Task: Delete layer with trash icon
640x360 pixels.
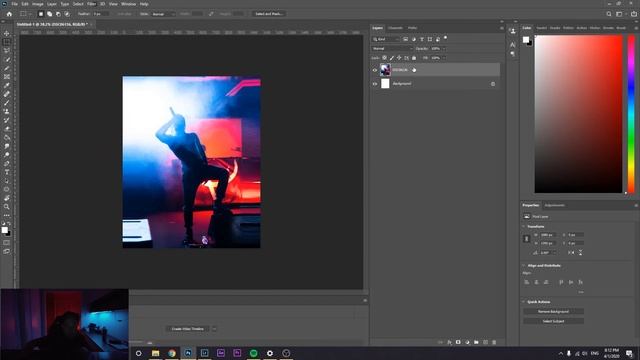Action: [494, 342]
